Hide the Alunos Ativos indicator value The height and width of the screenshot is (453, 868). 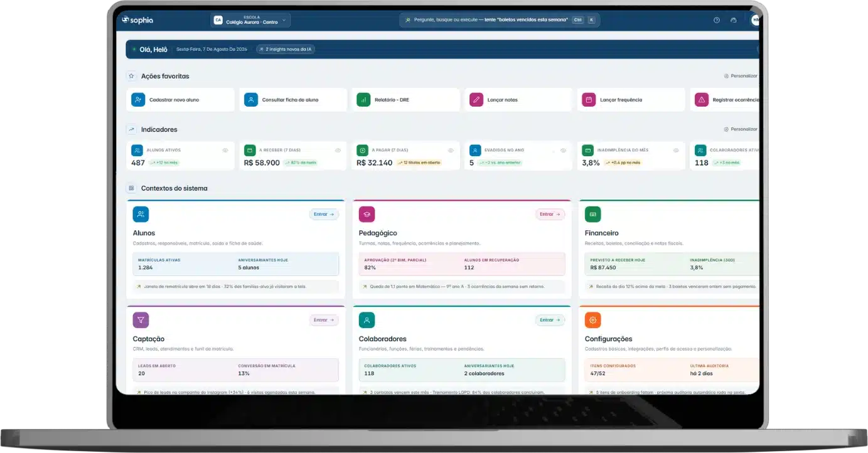[x=225, y=151]
